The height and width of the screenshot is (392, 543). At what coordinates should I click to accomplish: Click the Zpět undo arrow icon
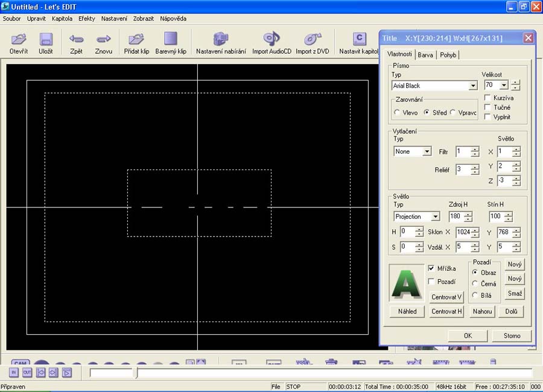[x=76, y=40]
